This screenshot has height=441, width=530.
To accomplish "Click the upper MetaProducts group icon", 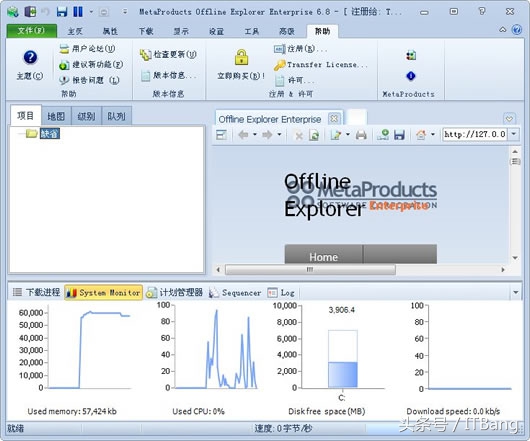I will [411, 55].
